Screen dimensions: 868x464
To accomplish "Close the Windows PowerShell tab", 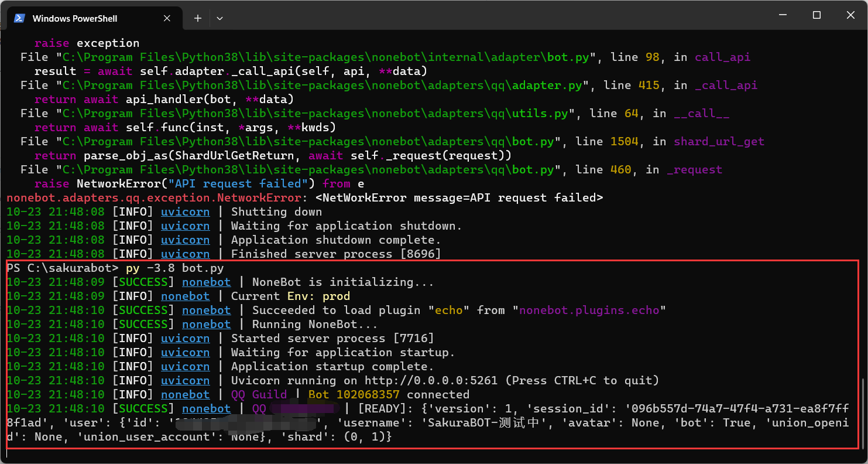I will click(167, 18).
